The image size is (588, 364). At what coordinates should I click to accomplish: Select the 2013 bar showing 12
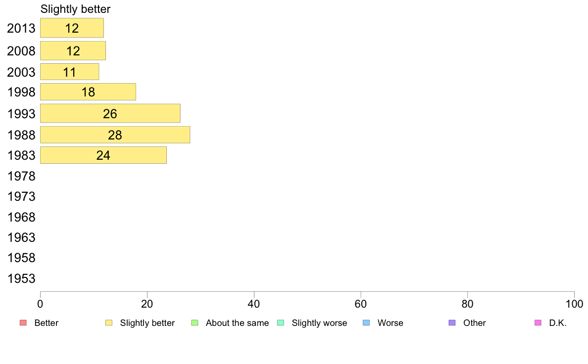(72, 28)
